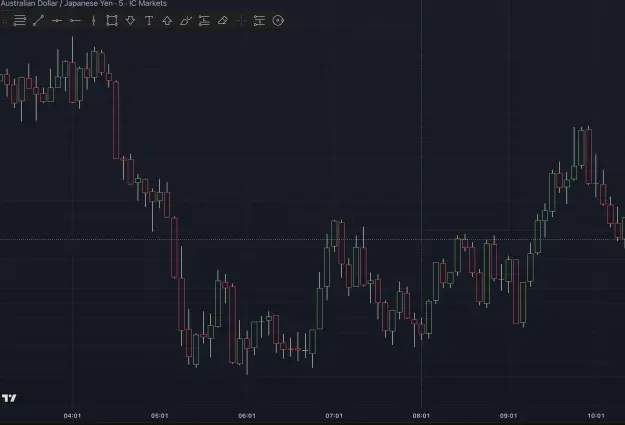
Task: Select the Trend Line tool
Action: tap(38, 21)
